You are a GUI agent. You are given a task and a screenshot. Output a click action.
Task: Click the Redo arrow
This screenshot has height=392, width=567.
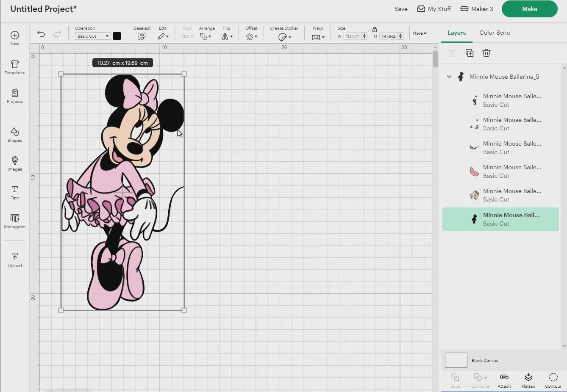click(57, 34)
